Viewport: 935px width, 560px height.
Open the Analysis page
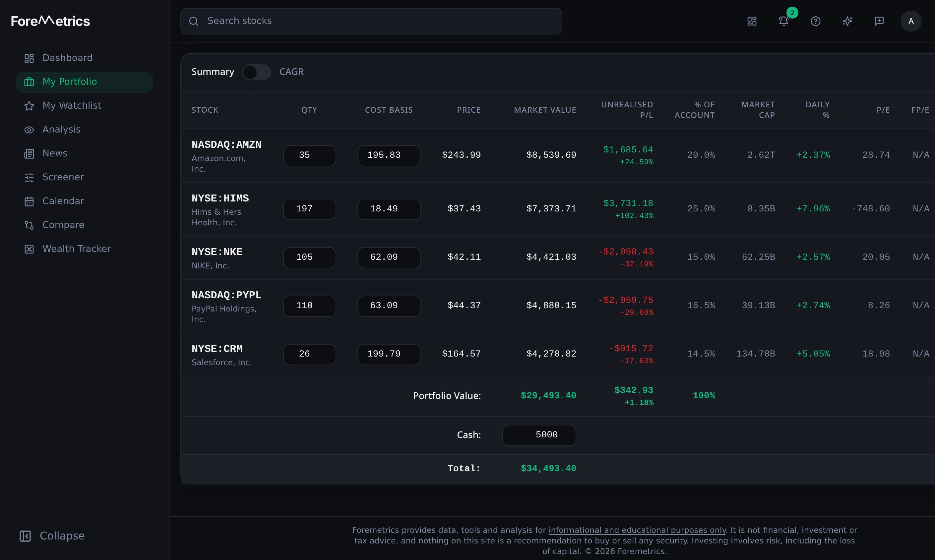(x=85, y=130)
